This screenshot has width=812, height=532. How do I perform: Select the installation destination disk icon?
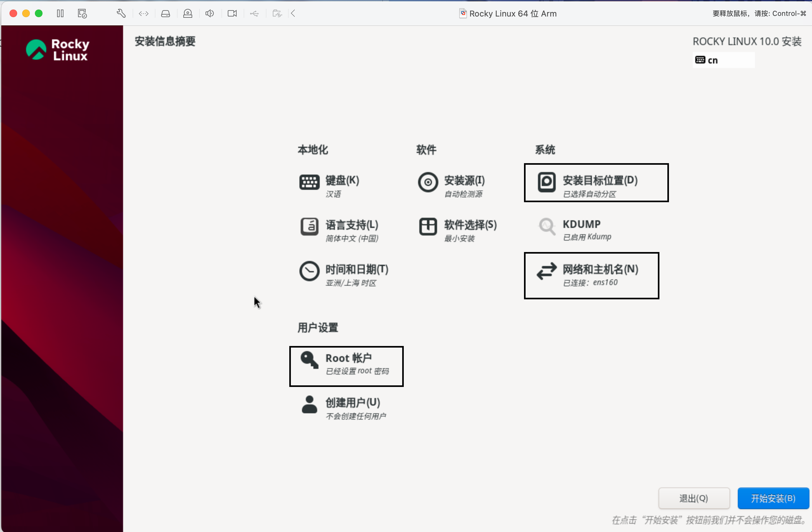click(x=547, y=182)
